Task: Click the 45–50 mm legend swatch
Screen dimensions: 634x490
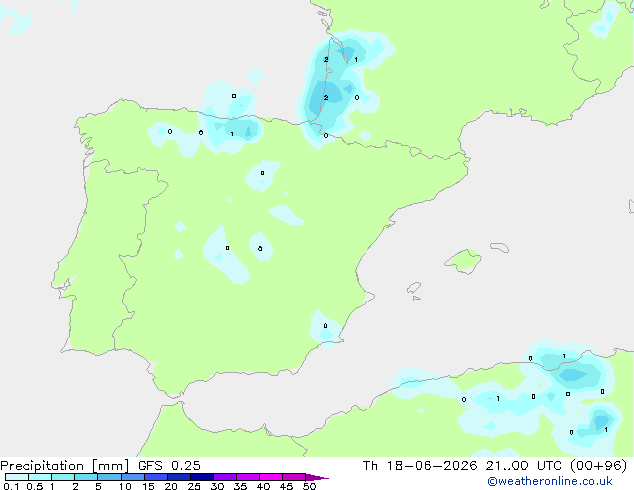Action: tap(294, 477)
